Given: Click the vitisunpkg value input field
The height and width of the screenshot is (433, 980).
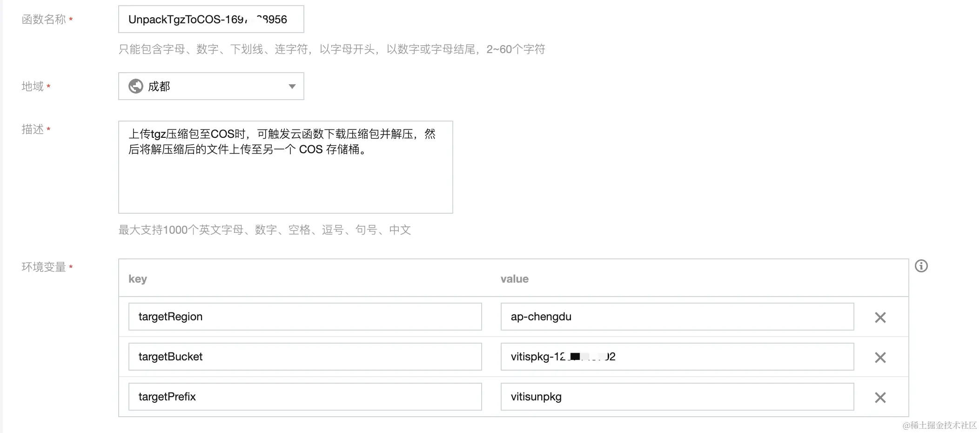Looking at the screenshot, I should [x=678, y=397].
